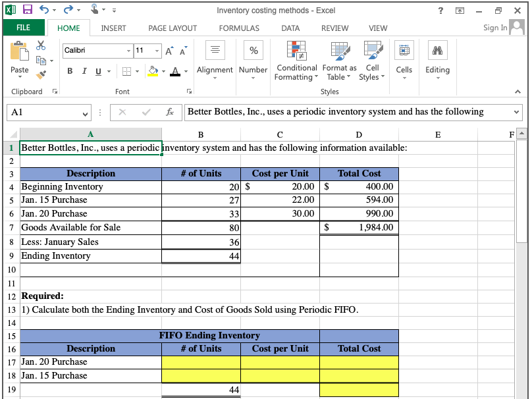Open the font size dropdown showing 11

[x=157, y=50]
